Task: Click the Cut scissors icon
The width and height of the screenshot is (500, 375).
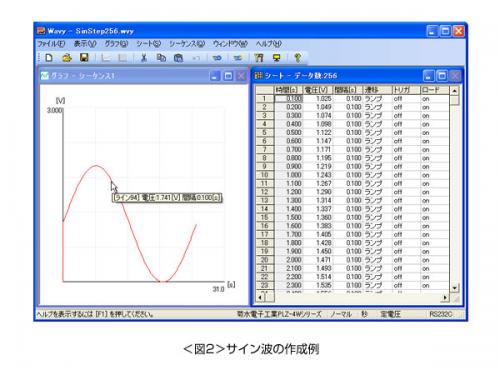Action: (144, 58)
